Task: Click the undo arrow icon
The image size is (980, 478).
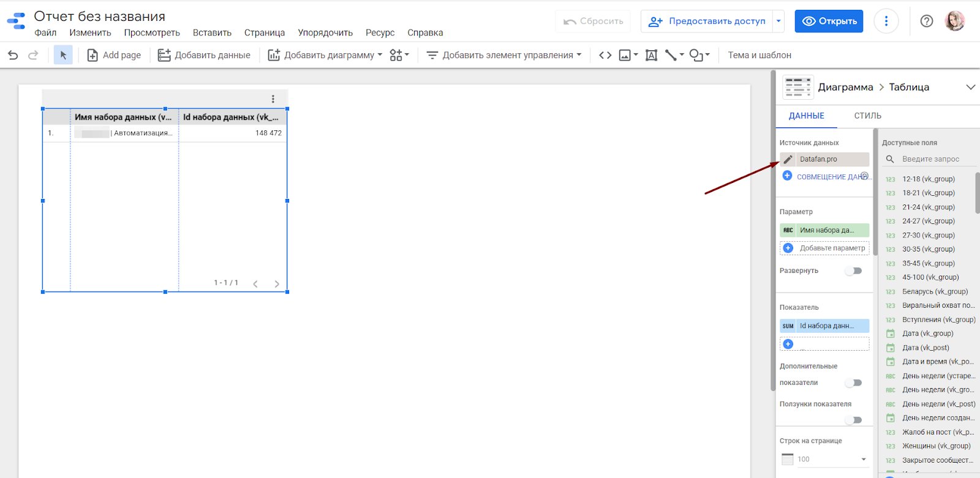Action: coord(13,55)
